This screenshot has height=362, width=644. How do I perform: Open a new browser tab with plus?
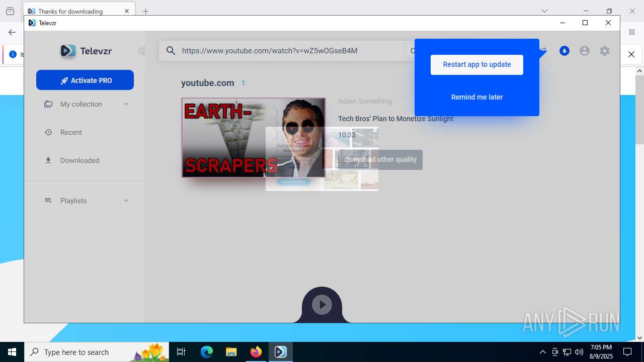[x=145, y=11]
